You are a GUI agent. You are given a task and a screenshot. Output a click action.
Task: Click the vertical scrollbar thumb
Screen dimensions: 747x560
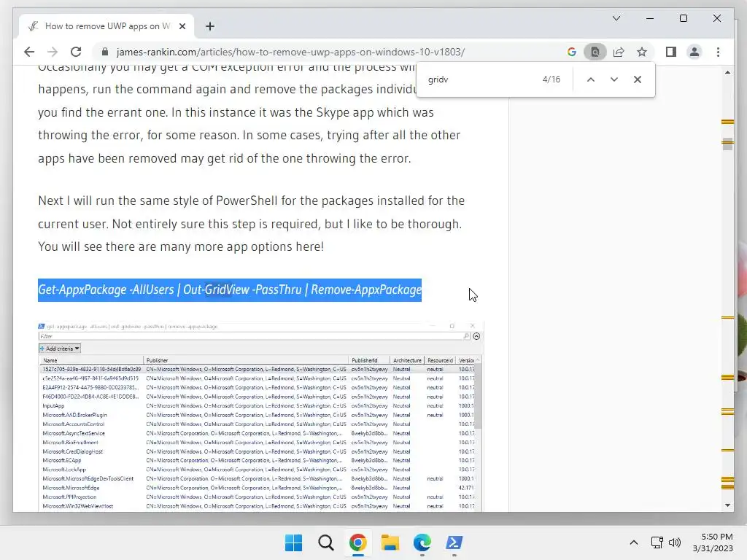pos(727,144)
